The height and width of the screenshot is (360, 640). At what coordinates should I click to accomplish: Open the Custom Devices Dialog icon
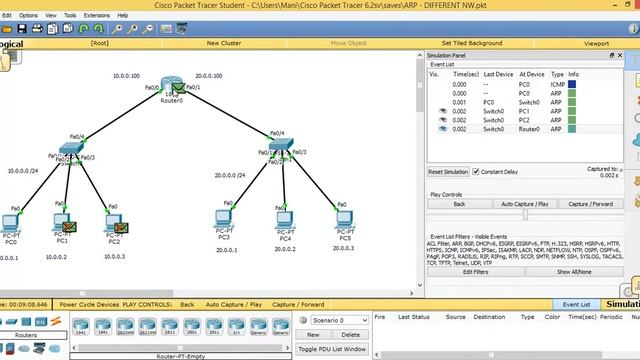point(181,29)
